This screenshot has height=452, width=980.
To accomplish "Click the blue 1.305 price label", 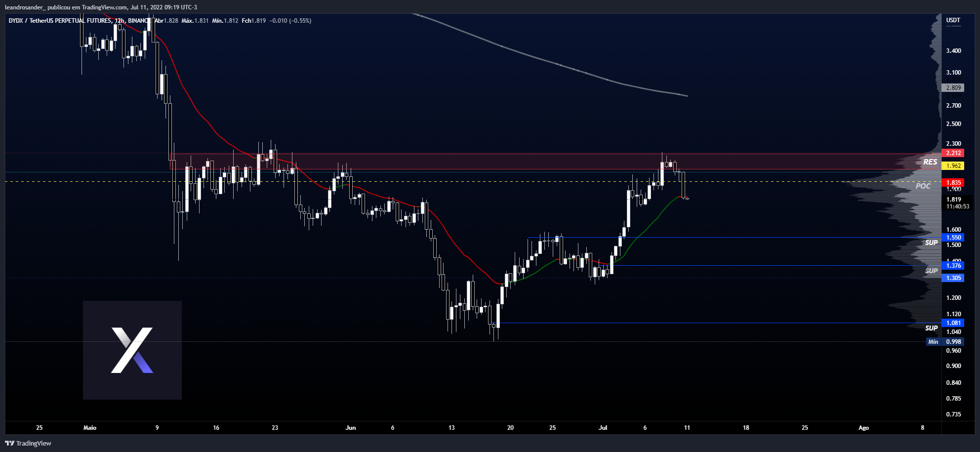I will (953, 278).
